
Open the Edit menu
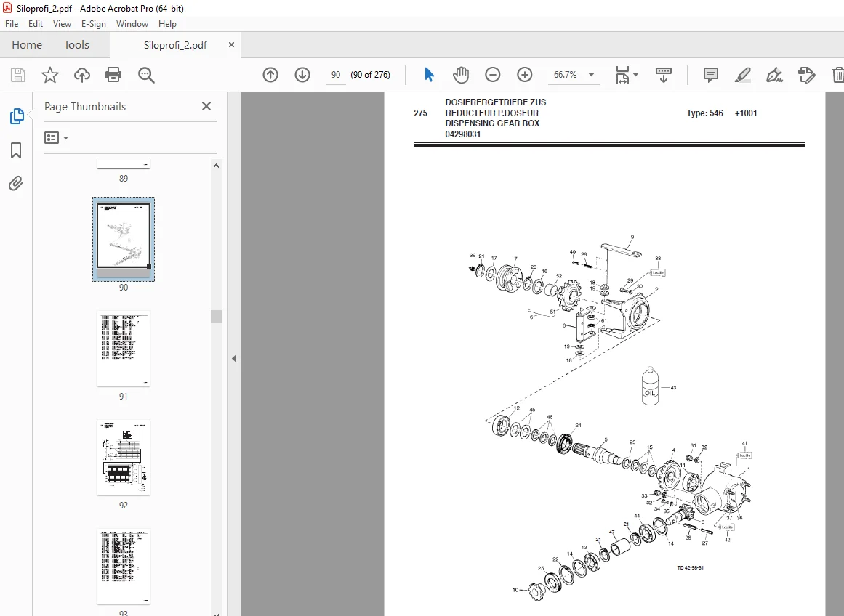point(36,24)
